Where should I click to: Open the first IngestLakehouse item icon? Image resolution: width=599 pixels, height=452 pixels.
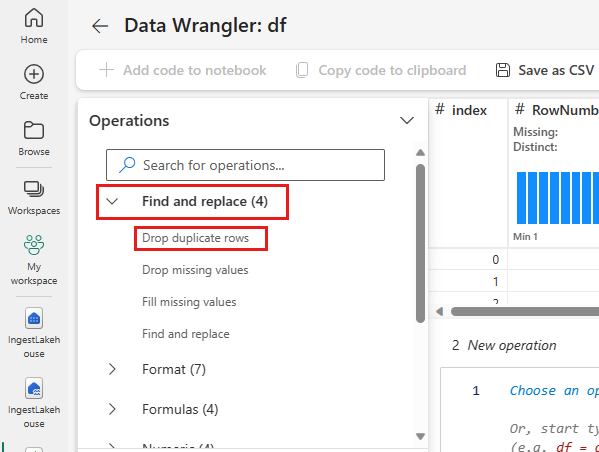(34, 318)
